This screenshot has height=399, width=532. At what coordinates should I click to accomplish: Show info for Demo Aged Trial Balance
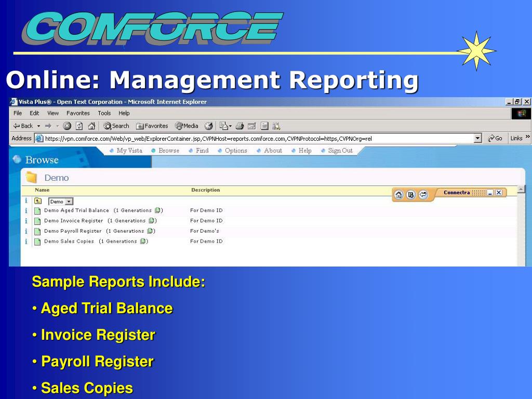(x=26, y=211)
